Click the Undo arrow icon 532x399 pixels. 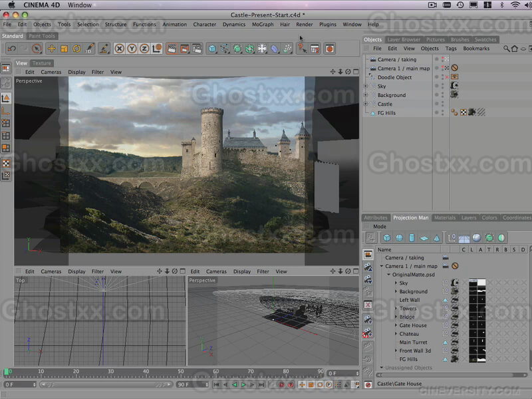click(x=12, y=49)
